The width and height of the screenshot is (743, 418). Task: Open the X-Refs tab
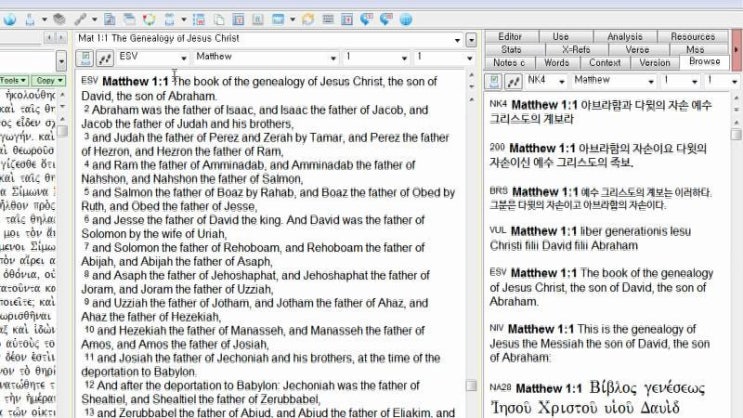[x=574, y=49]
